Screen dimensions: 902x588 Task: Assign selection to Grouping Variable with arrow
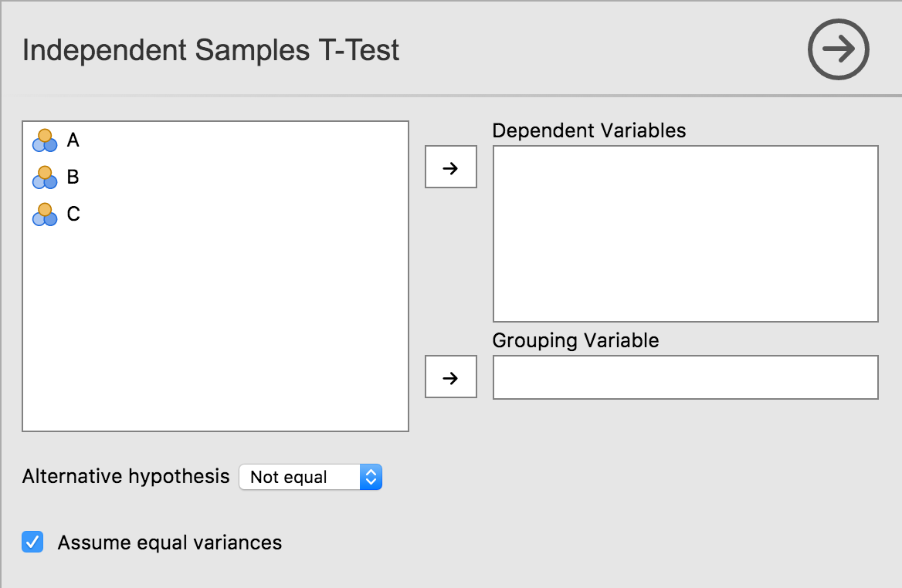point(450,377)
